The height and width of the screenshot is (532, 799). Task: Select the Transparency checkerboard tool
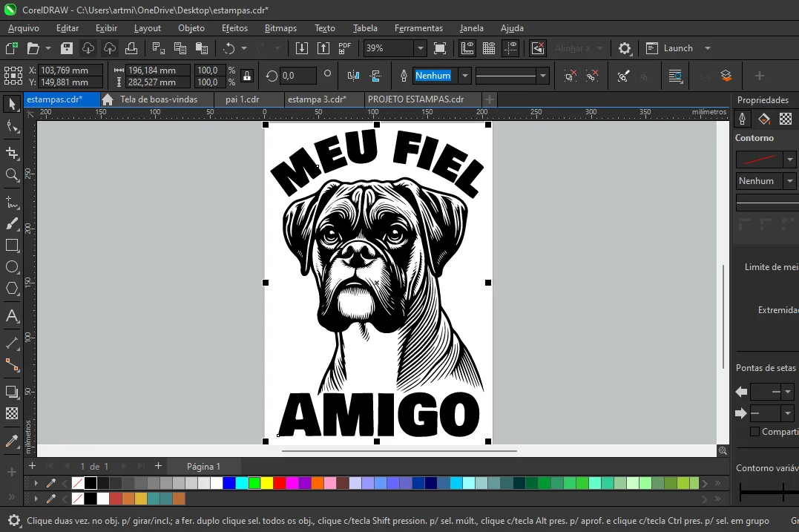(x=12, y=413)
